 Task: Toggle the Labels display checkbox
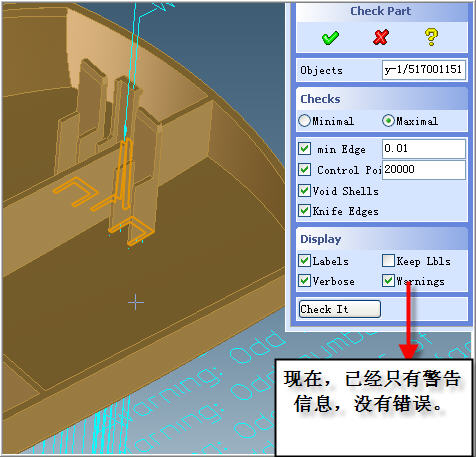tap(304, 261)
